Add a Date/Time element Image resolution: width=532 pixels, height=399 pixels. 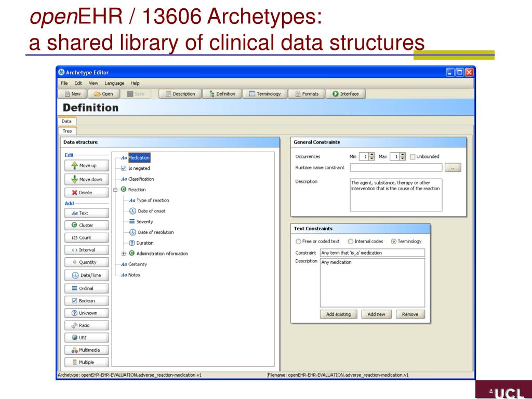(x=87, y=275)
